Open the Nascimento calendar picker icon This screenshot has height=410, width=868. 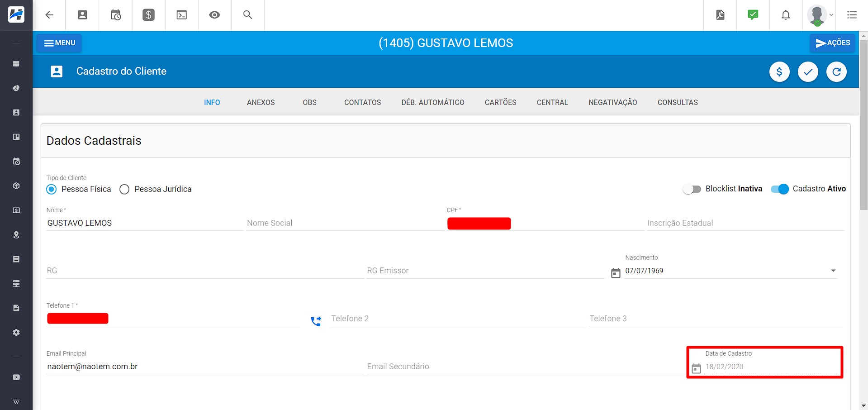point(616,273)
